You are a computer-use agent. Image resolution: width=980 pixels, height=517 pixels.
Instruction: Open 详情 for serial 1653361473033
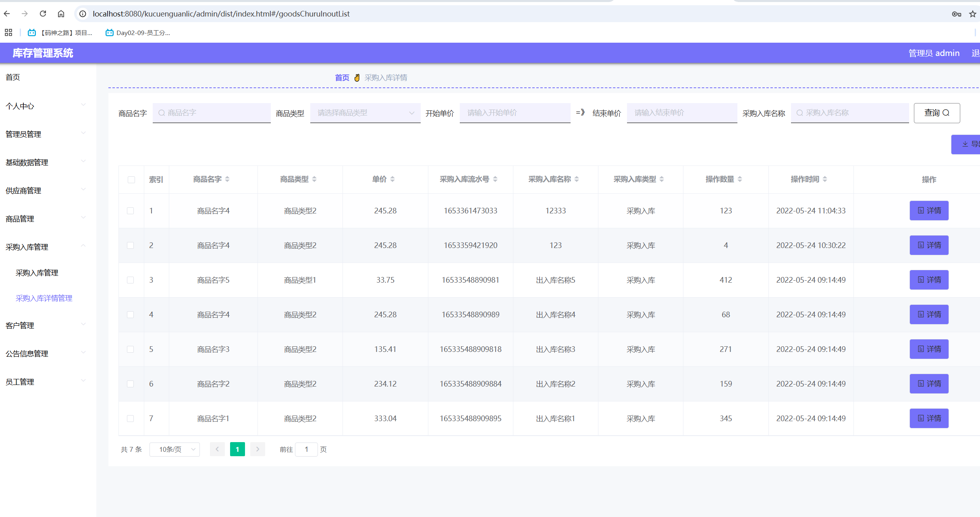click(929, 211)
